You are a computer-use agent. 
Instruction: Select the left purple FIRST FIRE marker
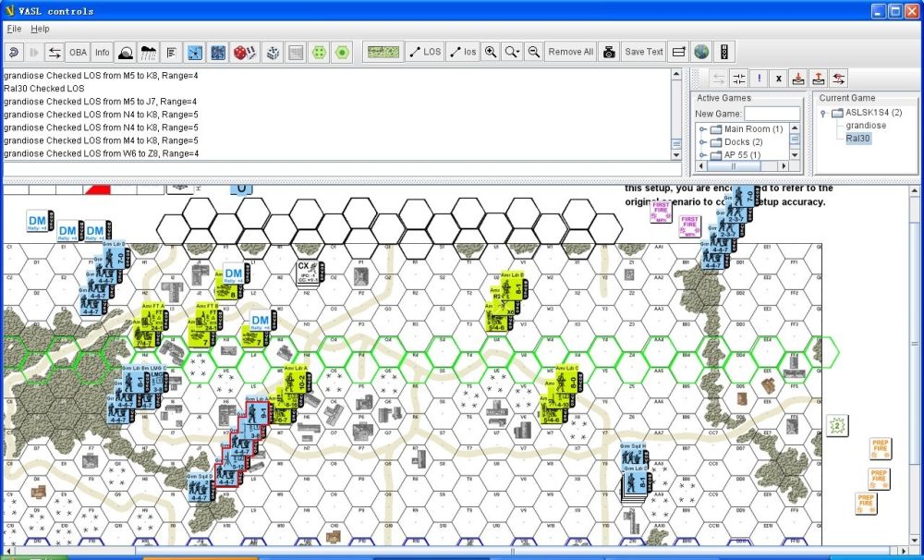(662, 212)
